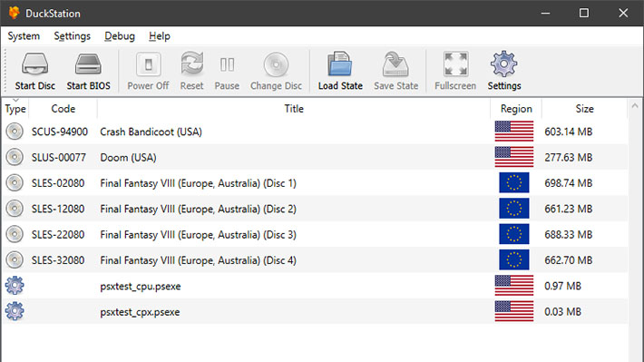Click the size value 698.74 MB
644x362 pixels.
coord(569,183)
